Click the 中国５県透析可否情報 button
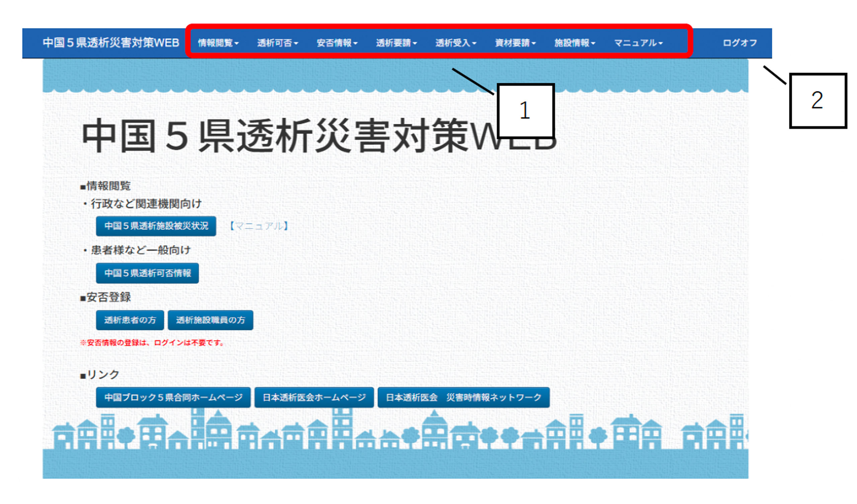 pyautogui.click(x=148, y=273)
